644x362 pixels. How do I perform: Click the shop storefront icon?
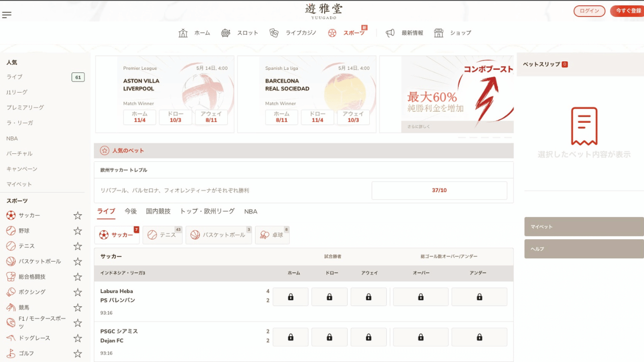point(439,33)
